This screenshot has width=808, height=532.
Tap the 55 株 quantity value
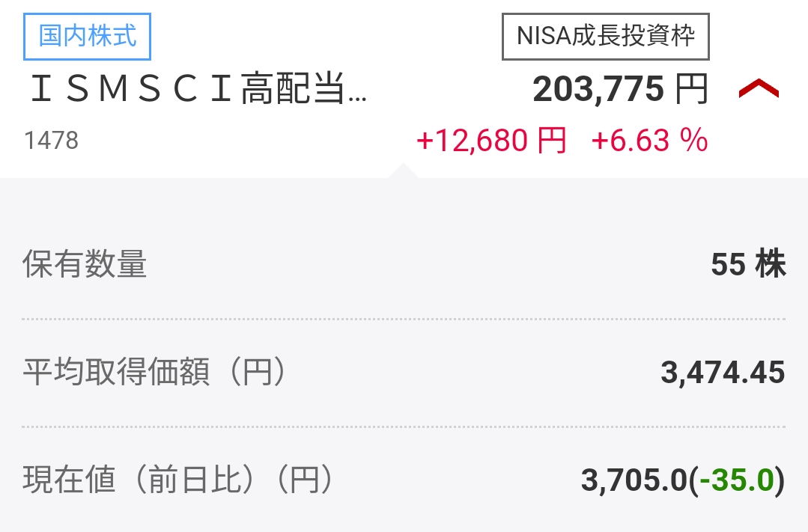[x=748, y=265]
